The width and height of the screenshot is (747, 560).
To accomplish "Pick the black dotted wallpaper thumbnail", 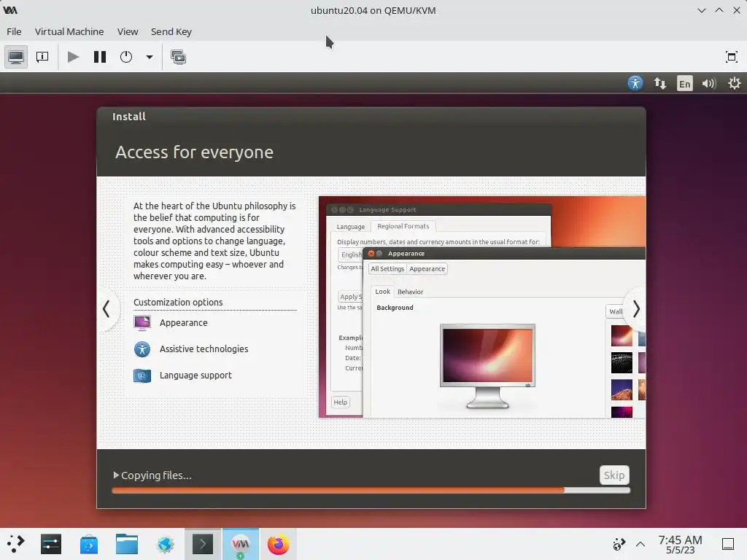I will pos(622,363).
